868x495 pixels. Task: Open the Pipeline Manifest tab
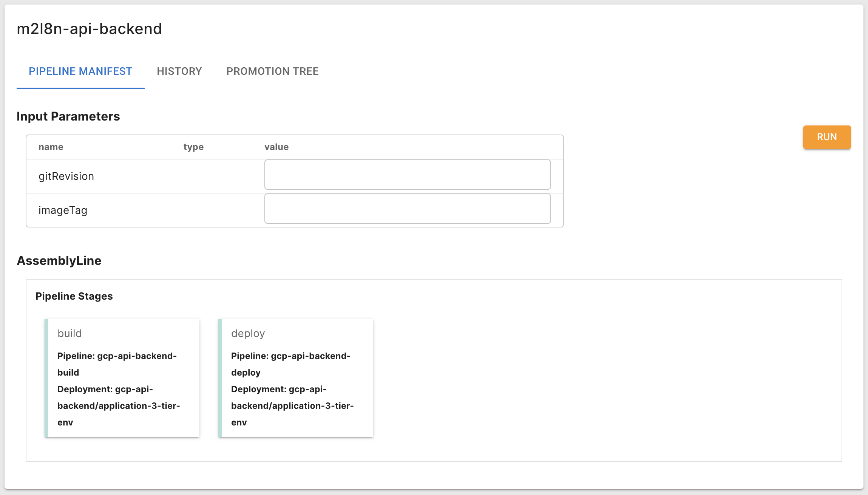(80, 71)
